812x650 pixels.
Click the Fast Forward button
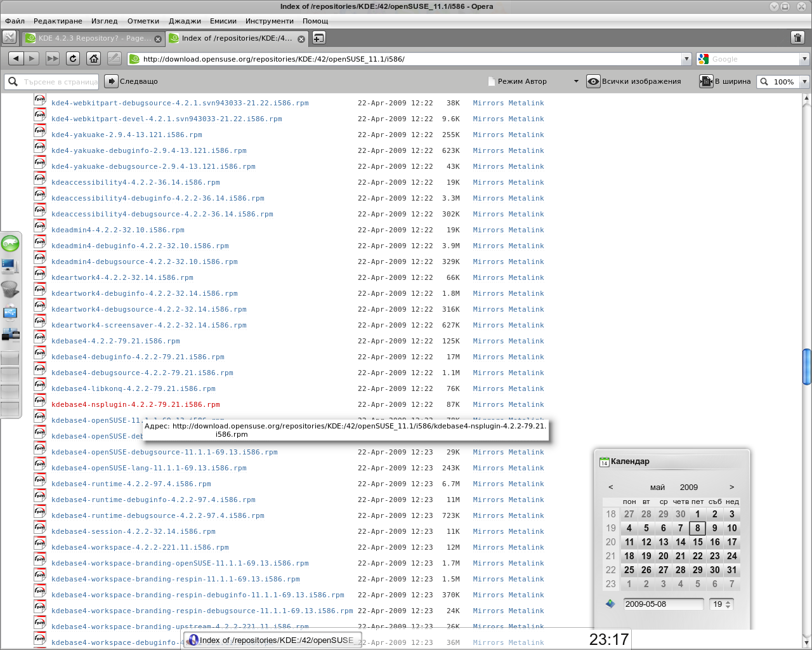click(x=52, y=58)
